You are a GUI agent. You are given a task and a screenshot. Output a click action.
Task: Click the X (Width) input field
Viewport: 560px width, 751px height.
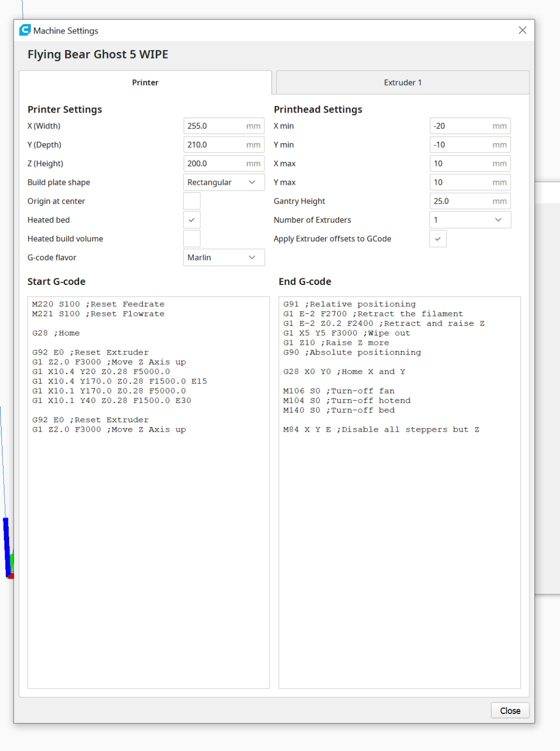pyautogui.click(x=215, y=126)
